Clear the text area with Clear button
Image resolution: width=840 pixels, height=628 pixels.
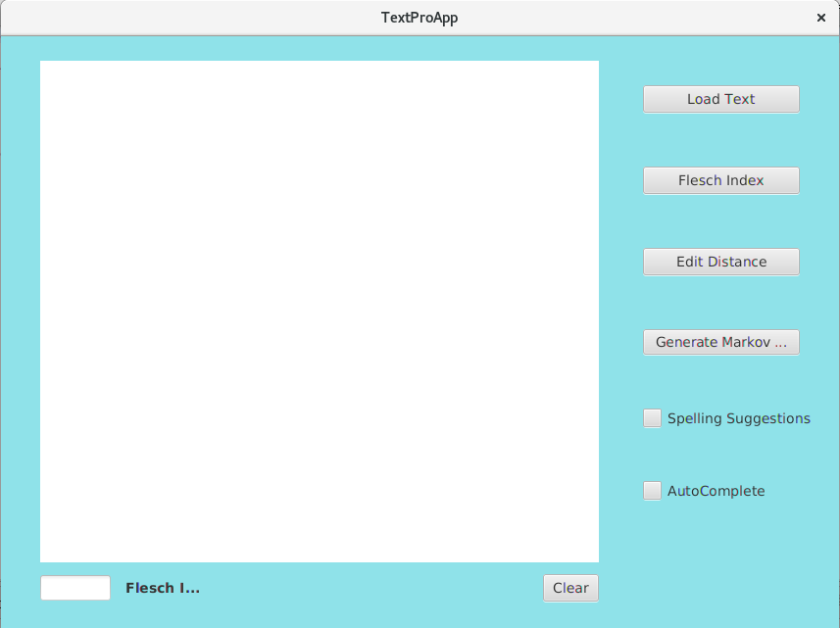pos(570,588)
